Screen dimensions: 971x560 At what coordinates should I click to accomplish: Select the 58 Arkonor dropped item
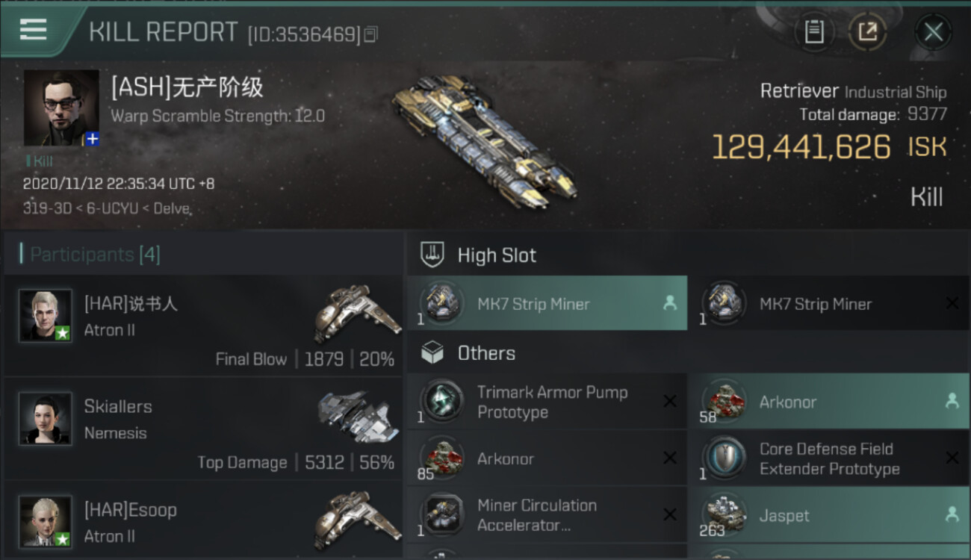tap(828, 402)
